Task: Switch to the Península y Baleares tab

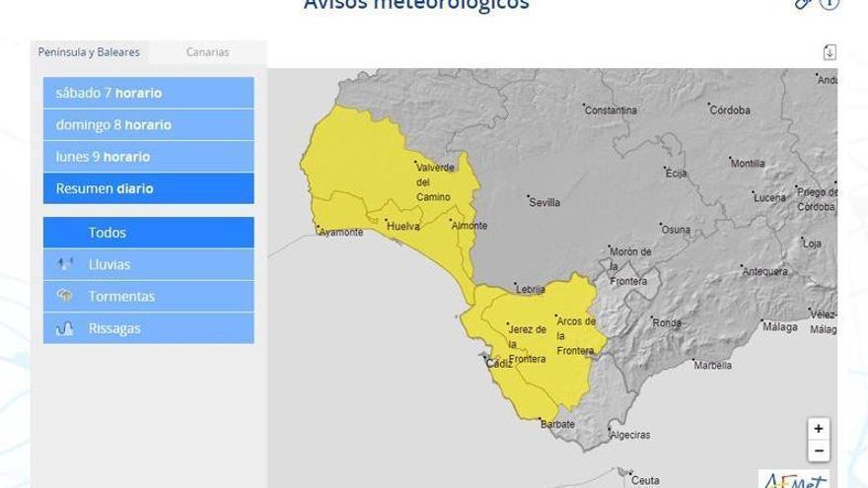Action: 89,52
